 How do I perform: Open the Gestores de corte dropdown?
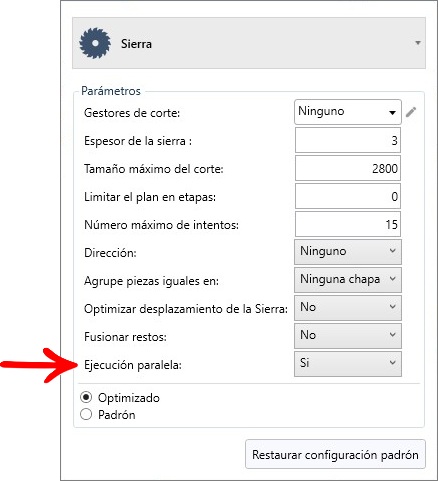tap(348, 112)
